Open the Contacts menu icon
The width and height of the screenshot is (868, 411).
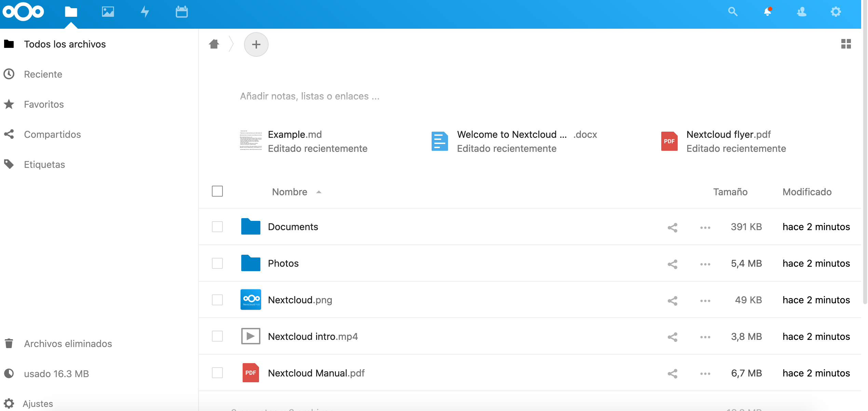coord(802,12)
